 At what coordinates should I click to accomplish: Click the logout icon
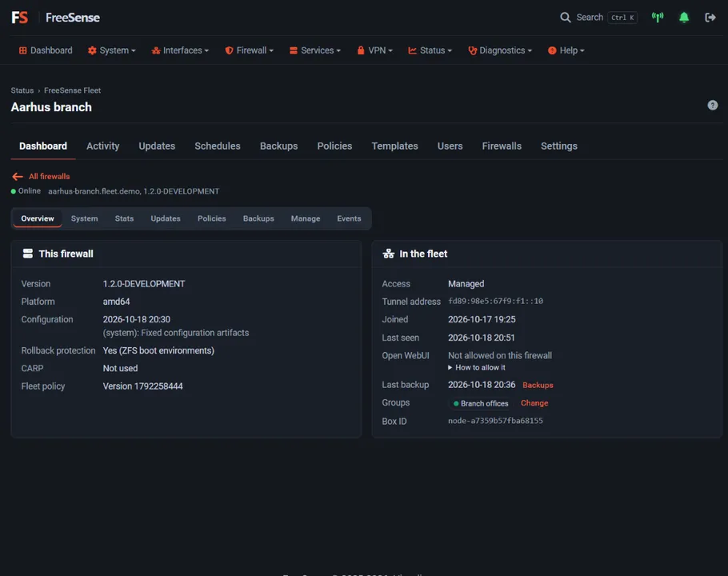(x=710, y=18)
